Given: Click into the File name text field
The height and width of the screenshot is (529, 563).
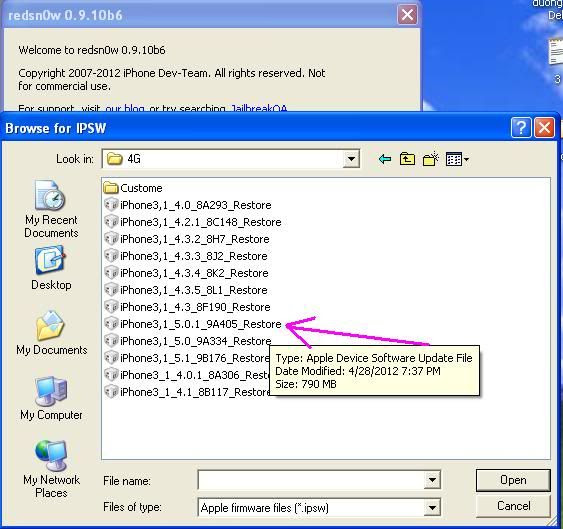Looking at the screenshot, I should click(311, 480).
